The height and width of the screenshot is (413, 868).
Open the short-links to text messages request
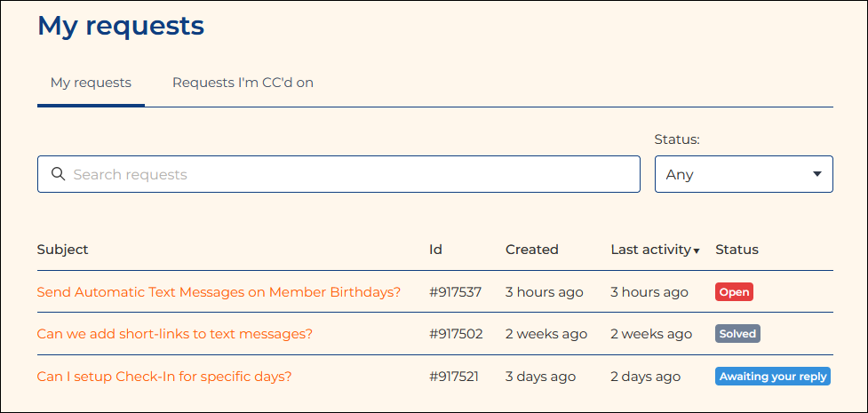click(174, 334)
